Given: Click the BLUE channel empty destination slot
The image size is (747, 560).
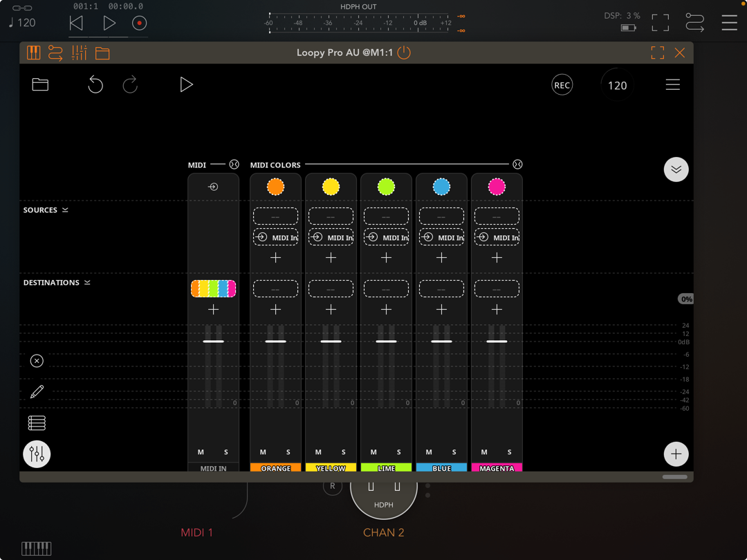Looking at the screenshot, I should pos(441,288).
